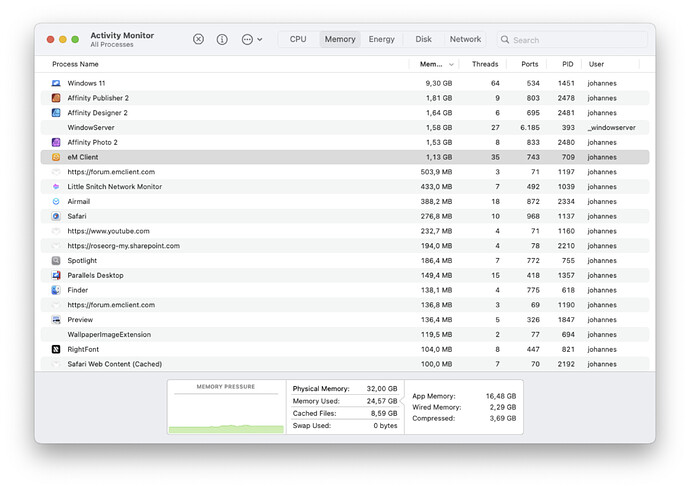
Task: Click the Cached Files 8,59 GB value
Action: [x=384, y=413]
